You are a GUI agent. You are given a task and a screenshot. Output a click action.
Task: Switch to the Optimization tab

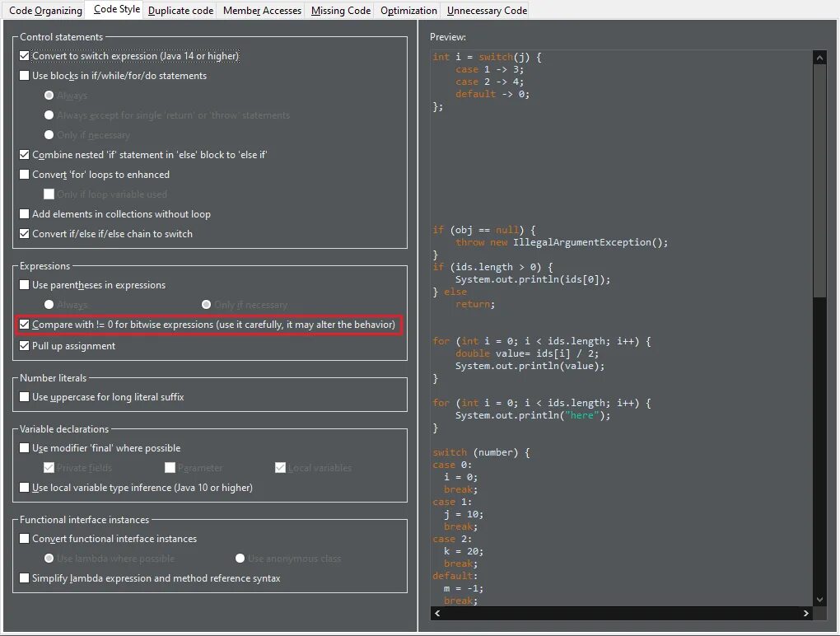[408, 10]
